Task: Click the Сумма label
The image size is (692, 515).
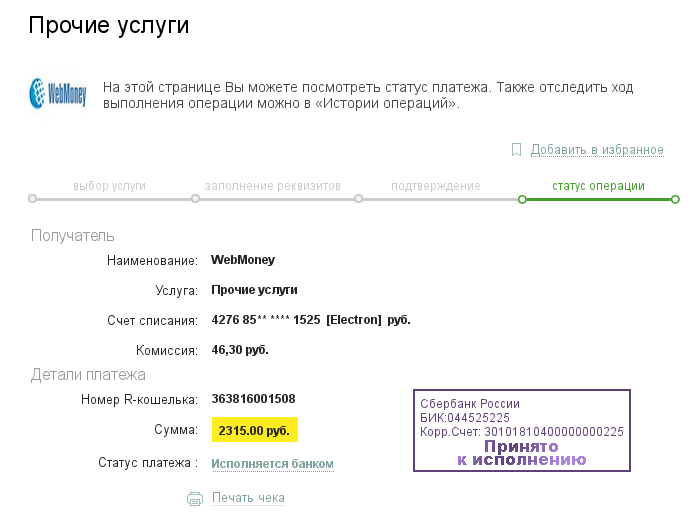Action: (176, 430)
